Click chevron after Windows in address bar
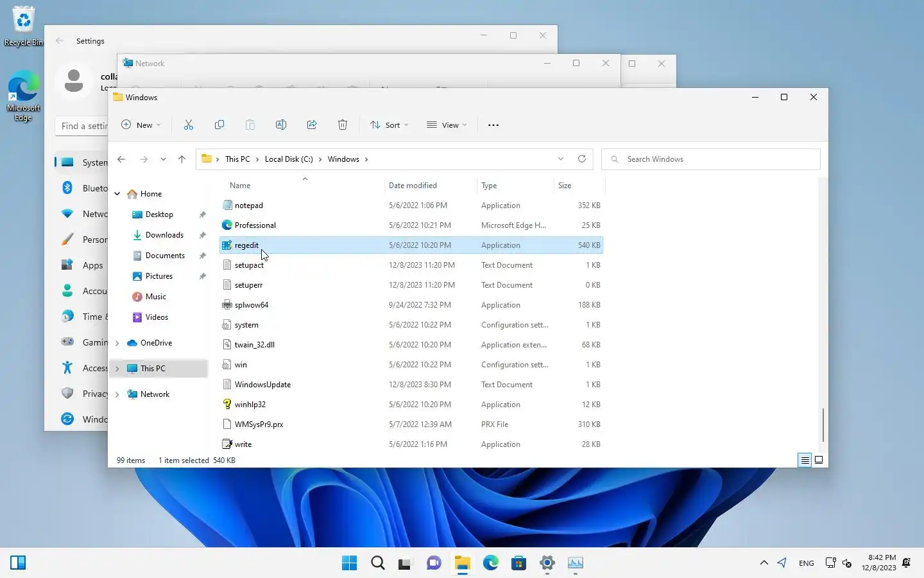The width and height of the screenshot is (924, 578). [x=366, y=159]
